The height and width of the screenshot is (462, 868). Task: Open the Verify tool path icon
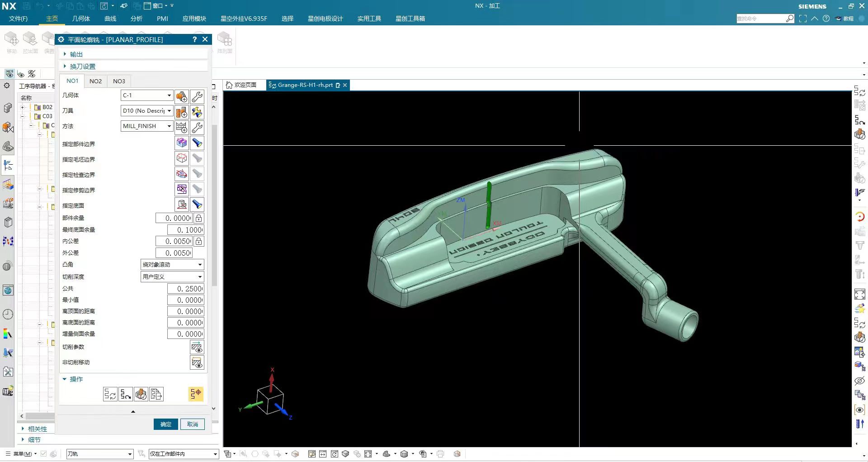[x=141, y=394]
